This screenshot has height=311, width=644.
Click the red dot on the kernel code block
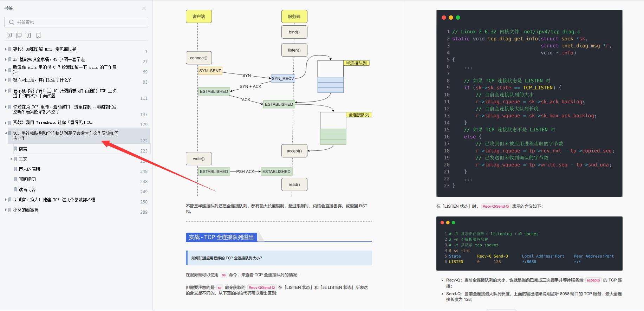(x=444, y=18)
